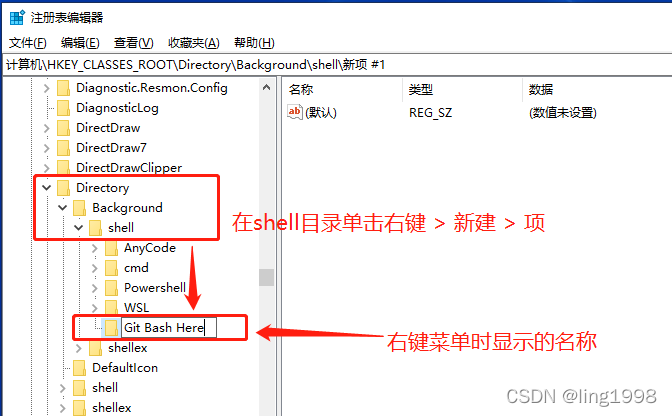Click the Git Bash Here rename field
This screenshot has width=672, height=416.
tap(169, 328)
